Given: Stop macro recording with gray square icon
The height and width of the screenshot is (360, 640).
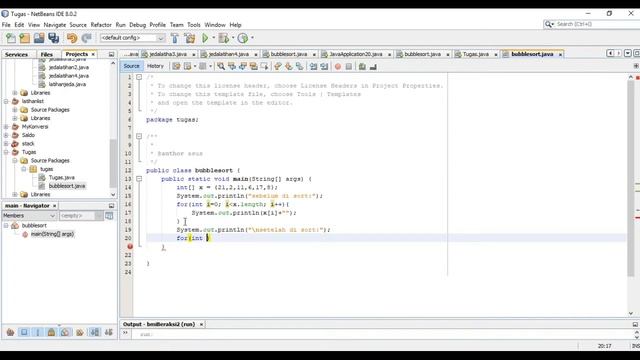Looking at the screenshot, I should (349, 66).
